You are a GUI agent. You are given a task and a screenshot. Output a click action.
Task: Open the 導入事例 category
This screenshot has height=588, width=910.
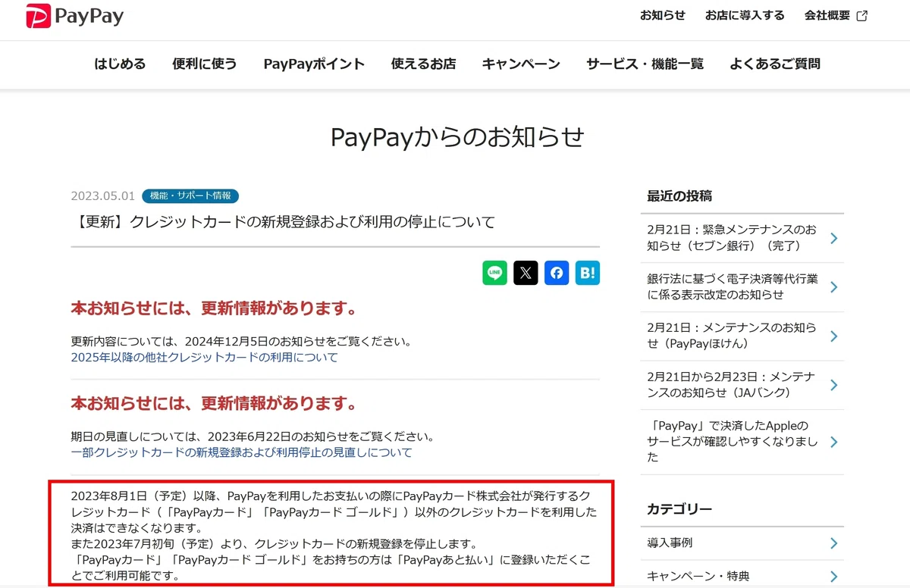click(670, 543)
